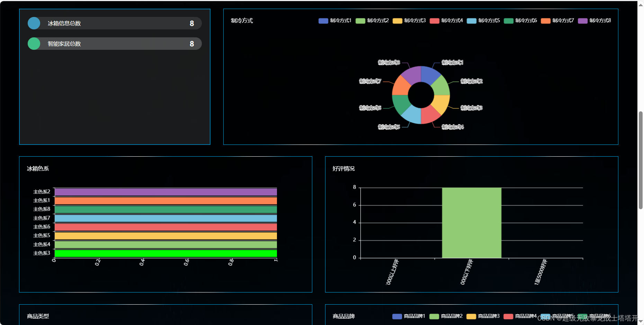Click the 制冷方式4 label beside the pie
Image resolution: width=644 pixels, height=325 pixels.
click(453, 127)
